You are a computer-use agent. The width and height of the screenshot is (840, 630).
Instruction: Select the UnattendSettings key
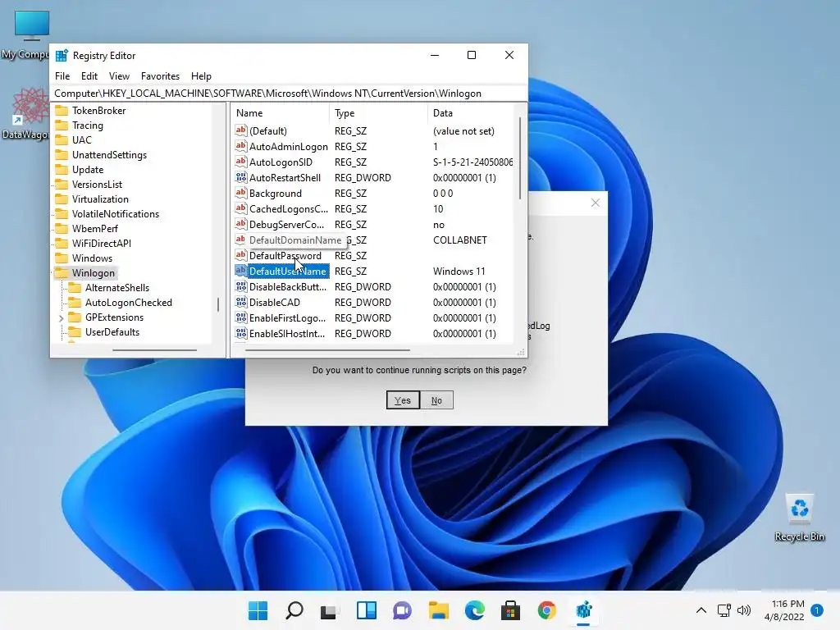pyautogui.click(x=109, y=155)
